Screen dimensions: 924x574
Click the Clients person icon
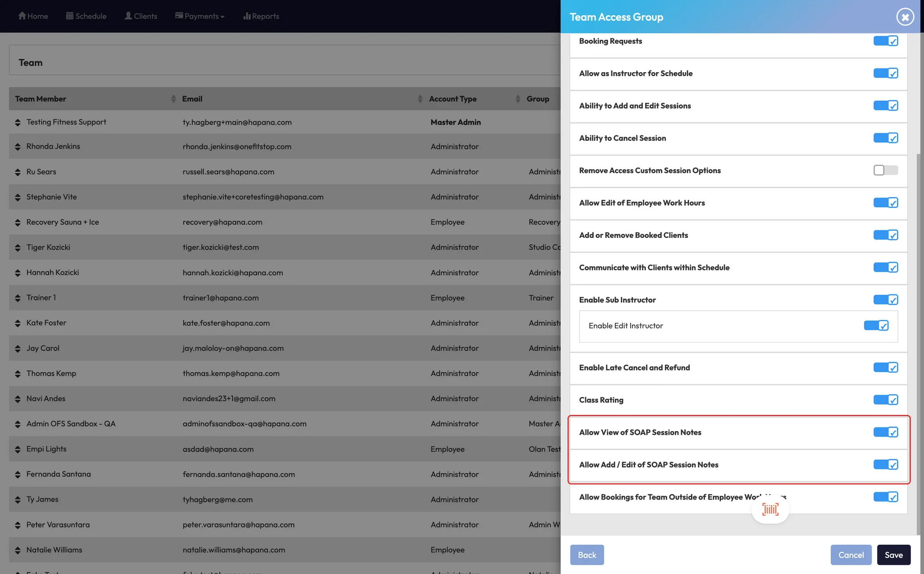[x=129, y=16]
